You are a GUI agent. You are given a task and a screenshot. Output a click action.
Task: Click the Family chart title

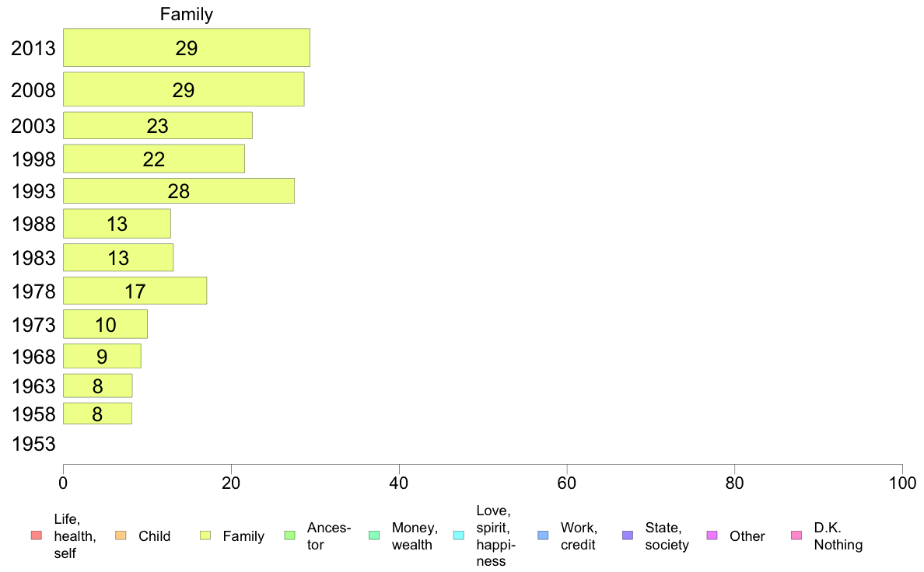tap(186, 14)
